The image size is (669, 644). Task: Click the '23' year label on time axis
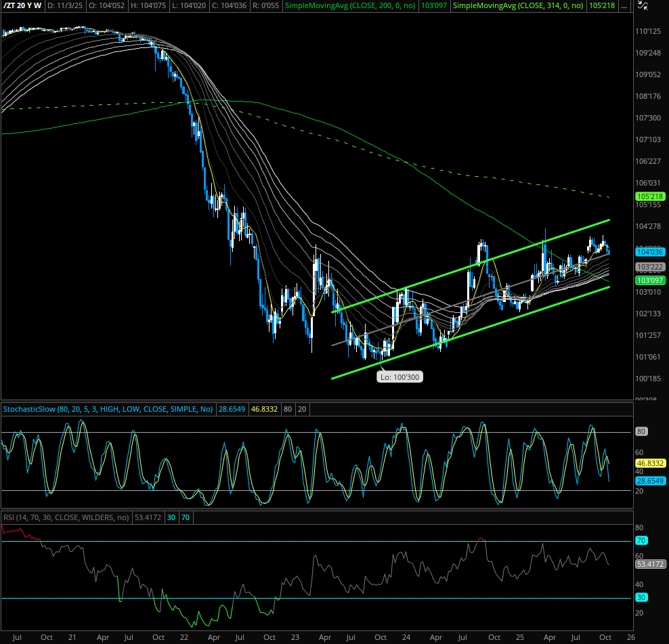tap(295, 637)
